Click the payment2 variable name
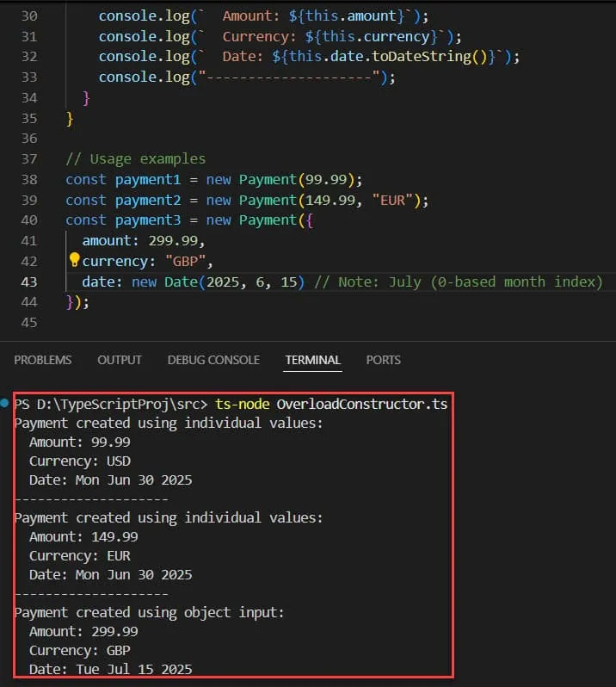 point(148,201)
